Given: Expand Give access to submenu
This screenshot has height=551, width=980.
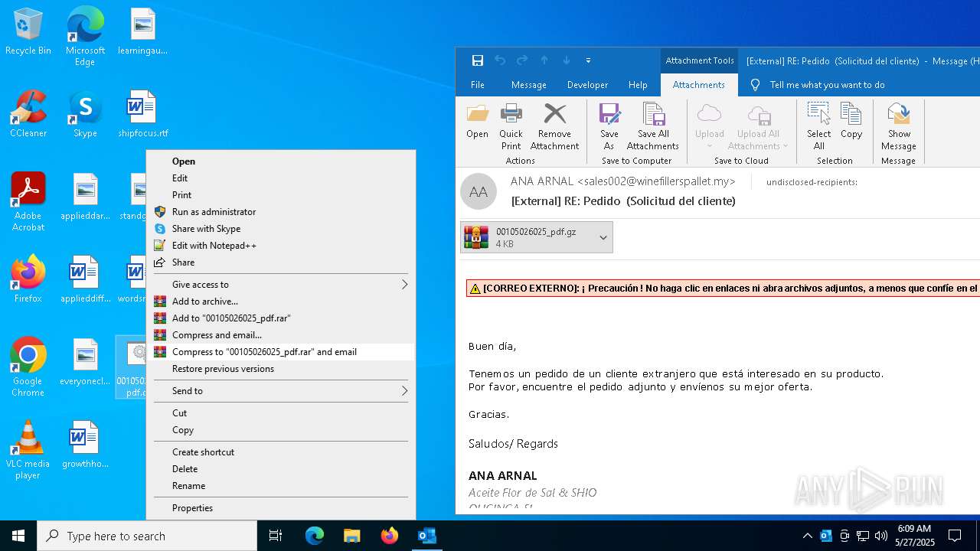Looking at the screenshot, I should tap(281, 285).
